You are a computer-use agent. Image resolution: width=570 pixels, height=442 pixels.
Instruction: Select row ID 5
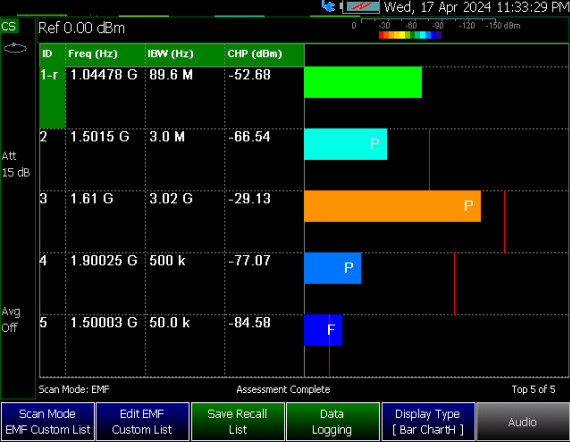[43, 323]
